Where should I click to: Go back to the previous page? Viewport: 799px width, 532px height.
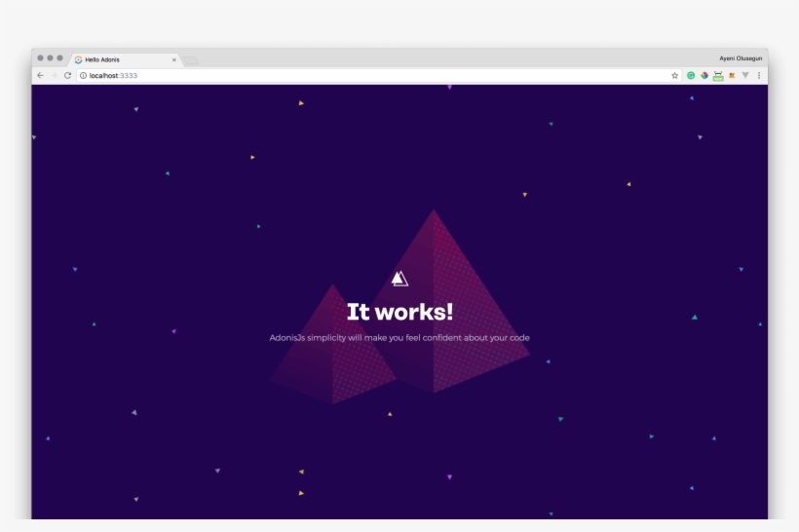[40, 75]
